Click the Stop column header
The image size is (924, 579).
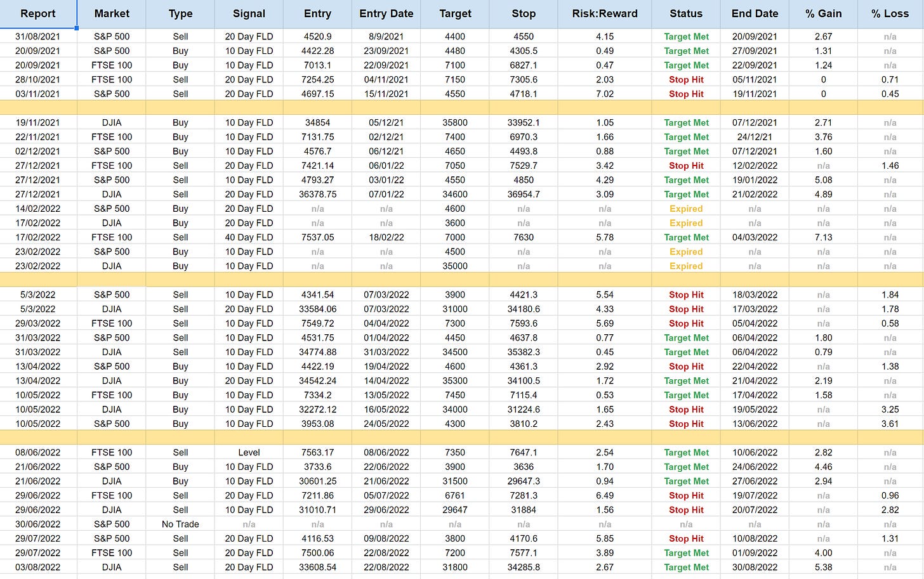click(x=524, y=14)
